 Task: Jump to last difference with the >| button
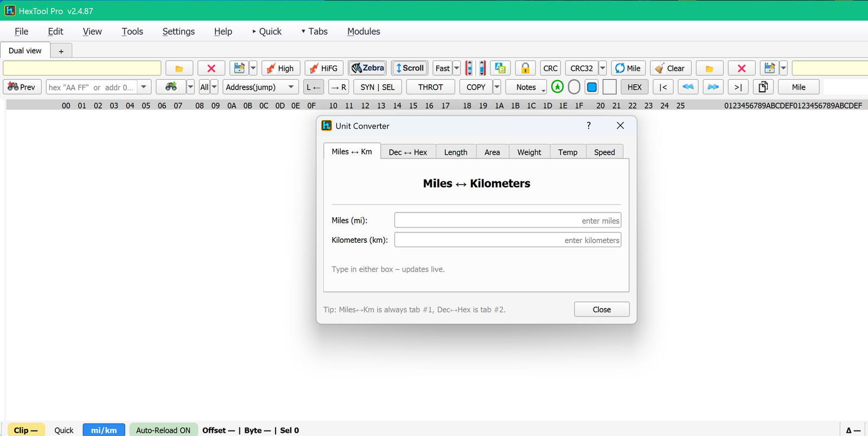click(738, 87)
